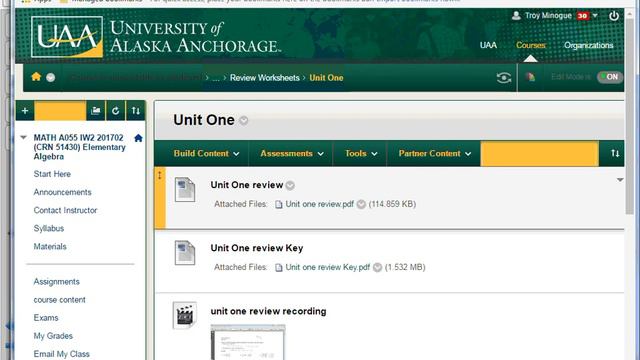The width and height of the screenshot is (640, 360).
Task: Click content area reorder arrows icon
Action: [x=615, y=153]
